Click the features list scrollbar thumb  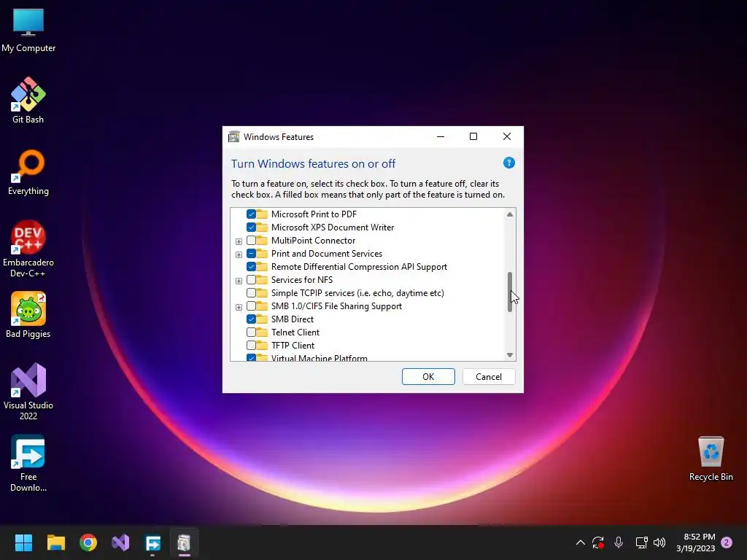click(510, 292)
